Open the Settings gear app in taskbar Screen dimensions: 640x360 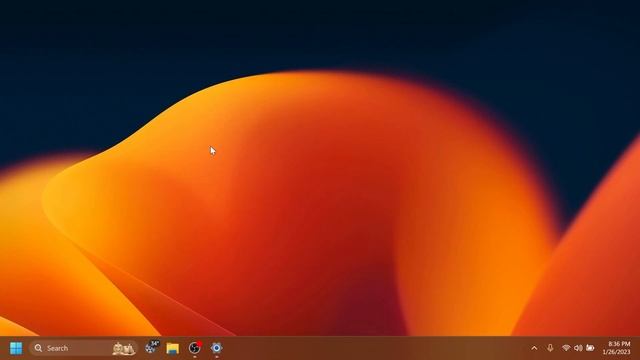coord(216,348)
